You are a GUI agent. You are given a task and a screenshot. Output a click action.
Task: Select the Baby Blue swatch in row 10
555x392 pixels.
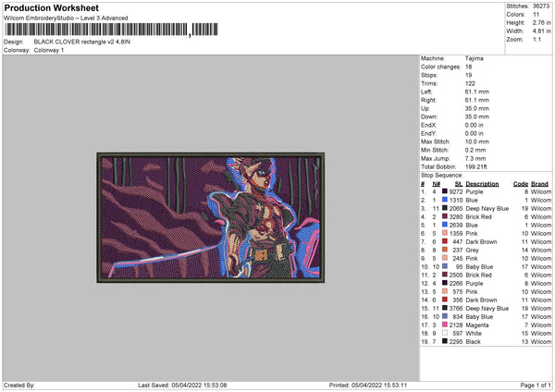(x=445, y=266)
